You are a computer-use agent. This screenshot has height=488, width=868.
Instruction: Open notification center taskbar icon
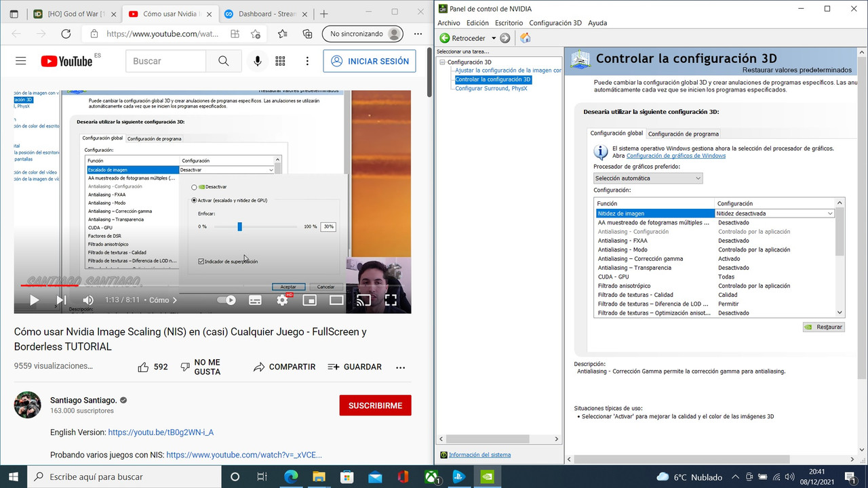[850, 476]
